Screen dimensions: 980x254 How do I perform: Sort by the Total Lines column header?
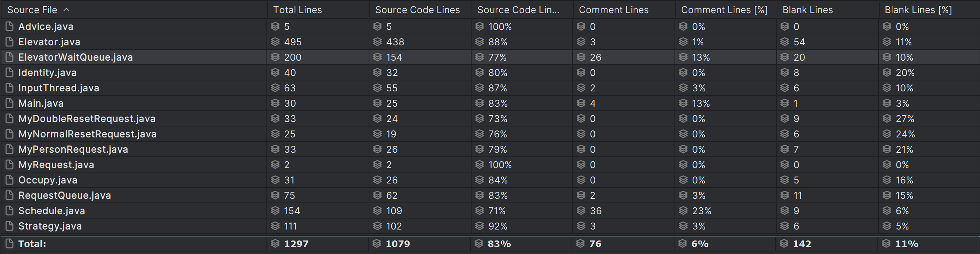297,10
